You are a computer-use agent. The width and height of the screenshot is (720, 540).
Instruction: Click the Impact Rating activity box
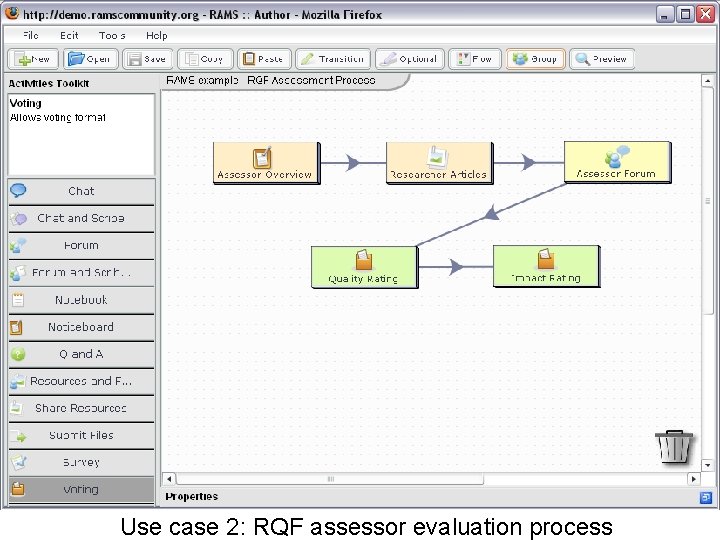click(x=546, y=266)
